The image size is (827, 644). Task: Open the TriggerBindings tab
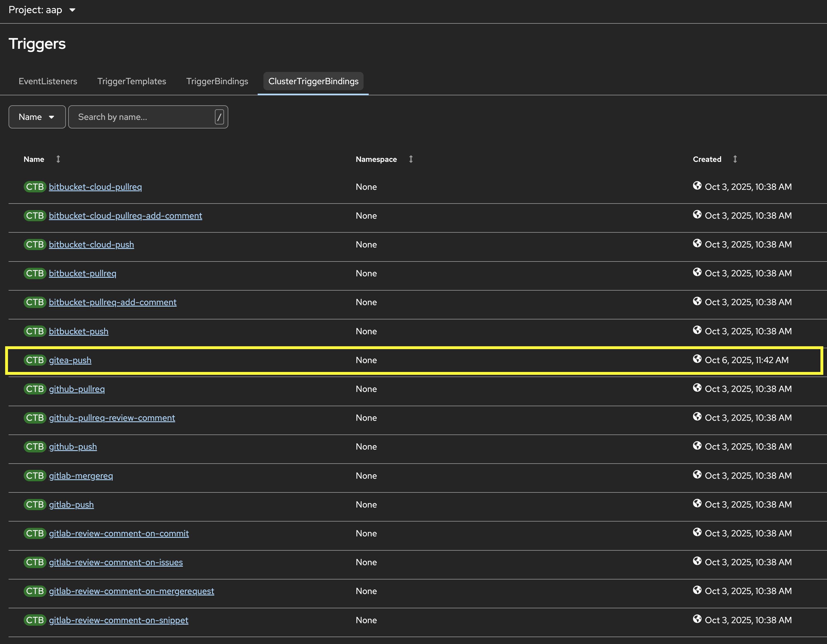pyautogui.click(x=217, y=81)
